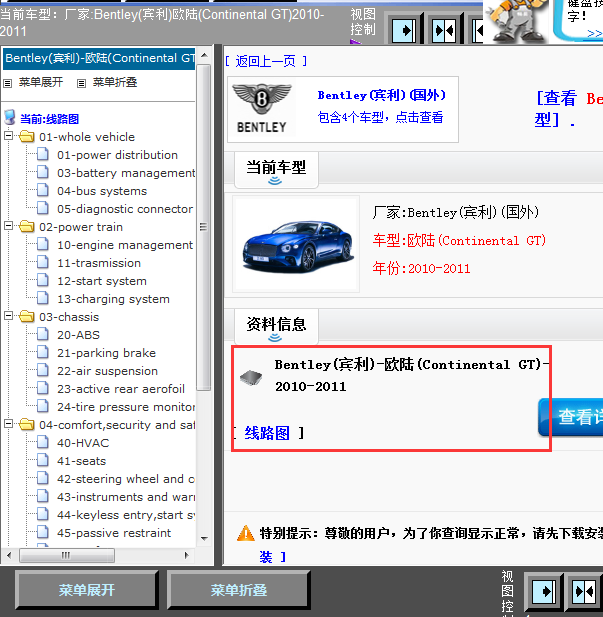603x617 pixels.
Task: Click horizontal scrollbar left arrow
Action: [x=9, y=555]
